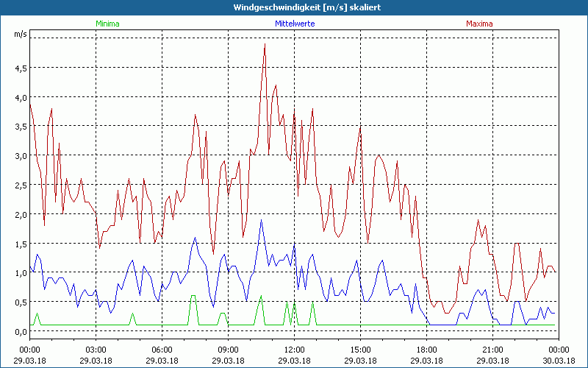
Task: Select the 12:00 time label
Action: (x=294, y=350)
